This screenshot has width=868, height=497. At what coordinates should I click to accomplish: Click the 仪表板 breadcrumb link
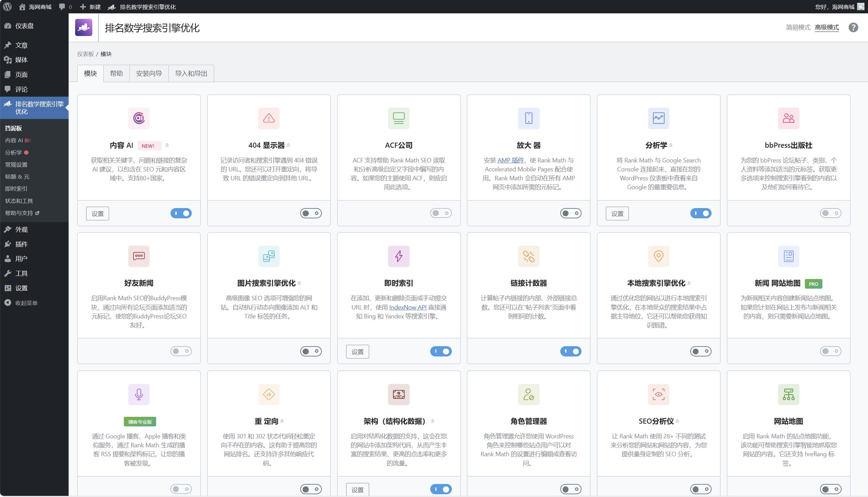85,54
